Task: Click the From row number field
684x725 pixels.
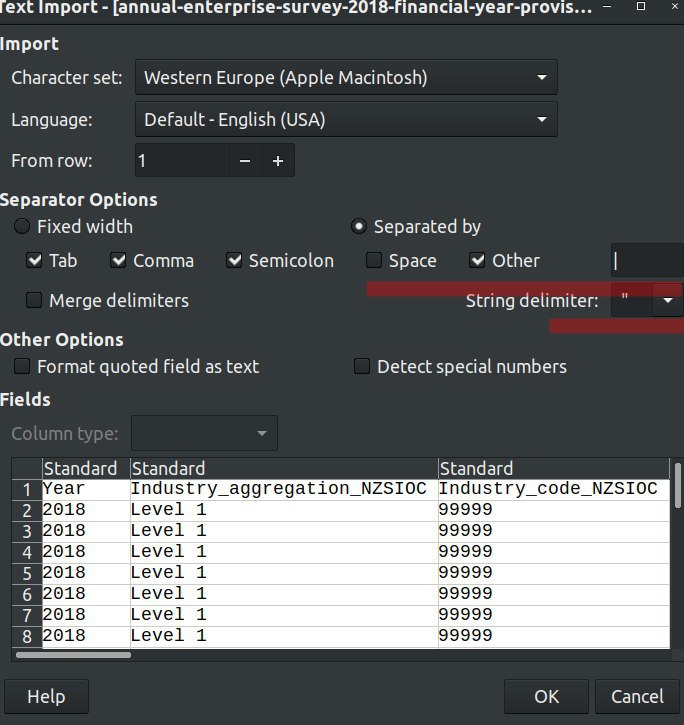Action: coord(182,160)
